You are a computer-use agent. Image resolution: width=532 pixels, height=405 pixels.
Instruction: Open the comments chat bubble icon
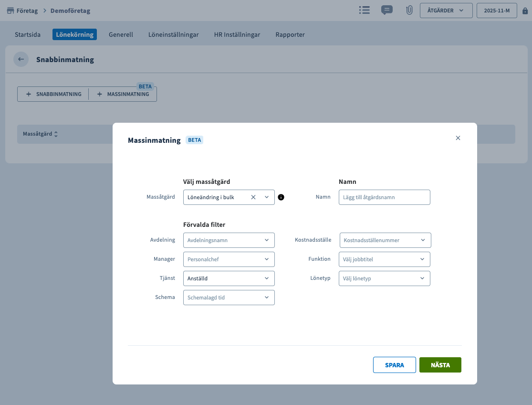pos(386,10)
